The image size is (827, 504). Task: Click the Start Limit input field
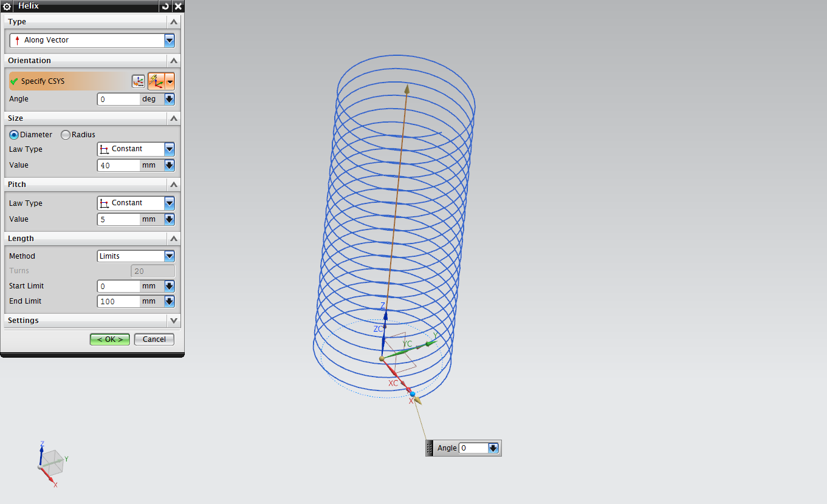coord(118,286)
